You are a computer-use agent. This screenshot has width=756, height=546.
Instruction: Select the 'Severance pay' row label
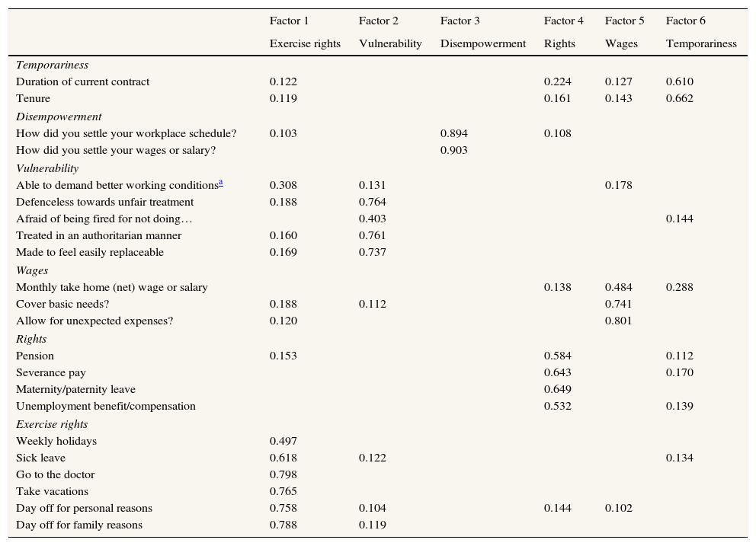click(x=50, y=372)
